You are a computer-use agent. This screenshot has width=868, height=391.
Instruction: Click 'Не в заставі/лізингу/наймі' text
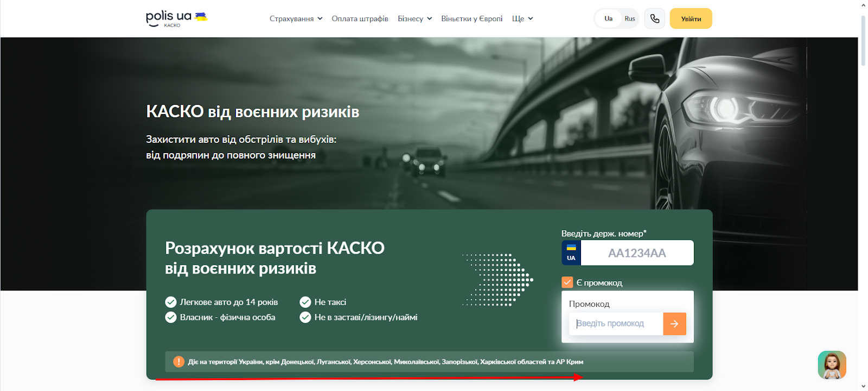366,317
